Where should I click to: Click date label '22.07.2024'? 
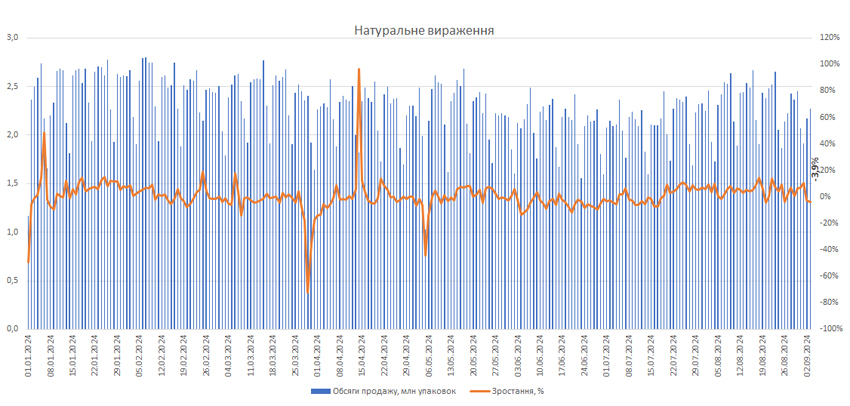point(673,355)
